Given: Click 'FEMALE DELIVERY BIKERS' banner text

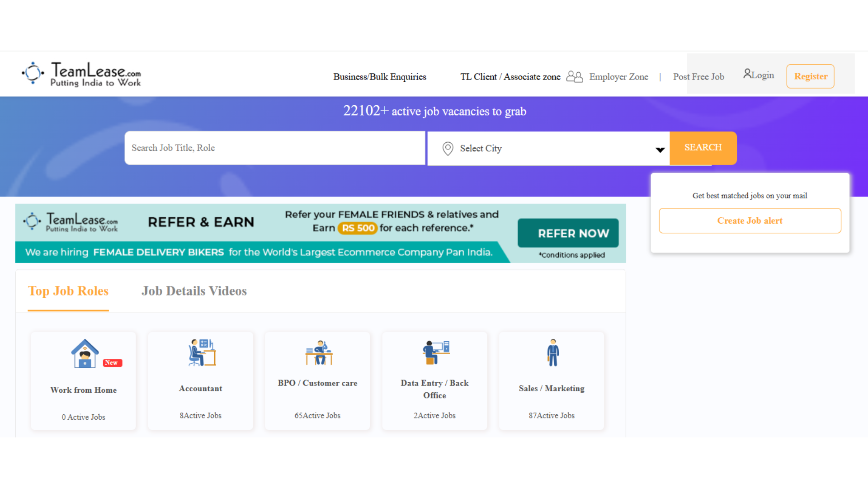Looking at the screenshot, I should pyautogui.click(x=159, y=252).
